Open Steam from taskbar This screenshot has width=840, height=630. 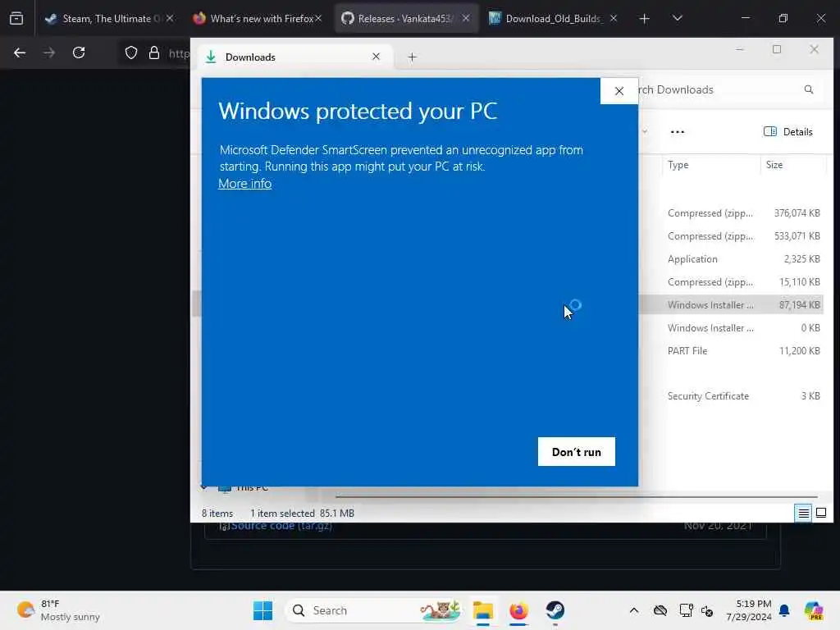point(555,610)
